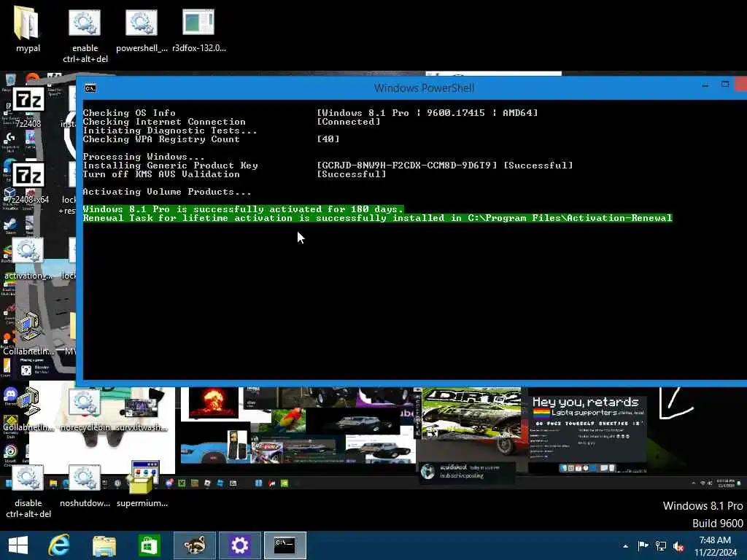Open the activation_ desktop file icon
The image size is (747, 560).
pos(28,259)
